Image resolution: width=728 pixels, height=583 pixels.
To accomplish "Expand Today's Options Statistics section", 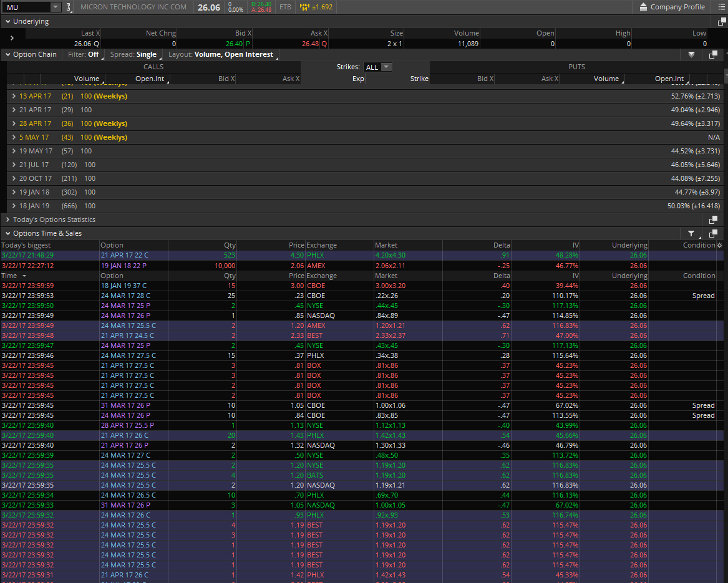I will [x=7, y=220].
